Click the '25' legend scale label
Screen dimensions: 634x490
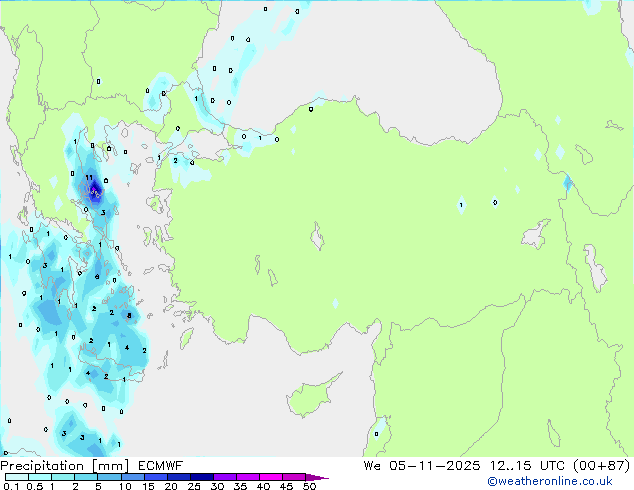coord(194,486)
